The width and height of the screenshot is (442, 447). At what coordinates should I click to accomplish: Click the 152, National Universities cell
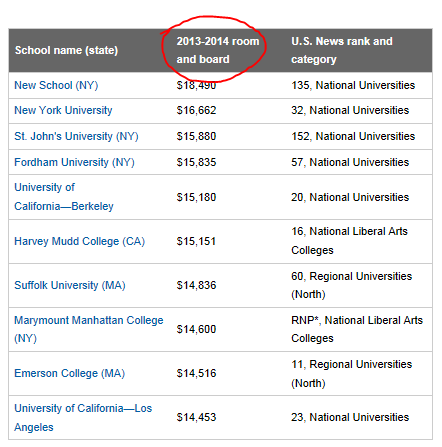[x=353, y=136]
